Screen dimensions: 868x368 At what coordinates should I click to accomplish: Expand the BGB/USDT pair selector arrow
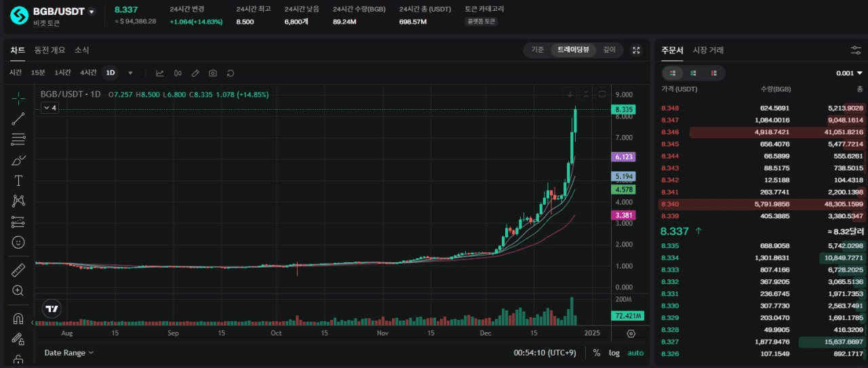coord(92,12)
